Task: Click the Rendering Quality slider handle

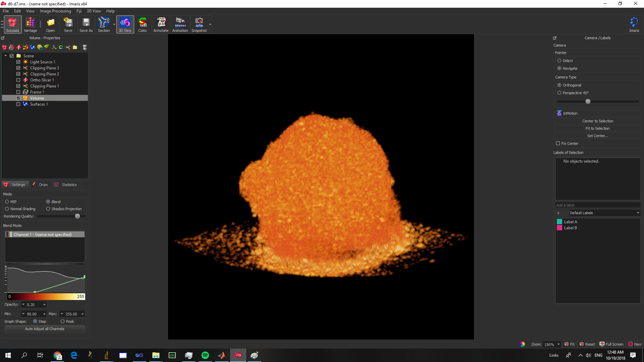Action: pos(77,216)
